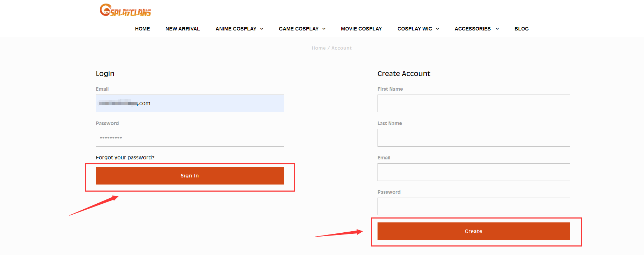This screenshot has width=644, height=255.
Task: Focus the Login email field
Action: pyautogui.click(x=190, y=103)
